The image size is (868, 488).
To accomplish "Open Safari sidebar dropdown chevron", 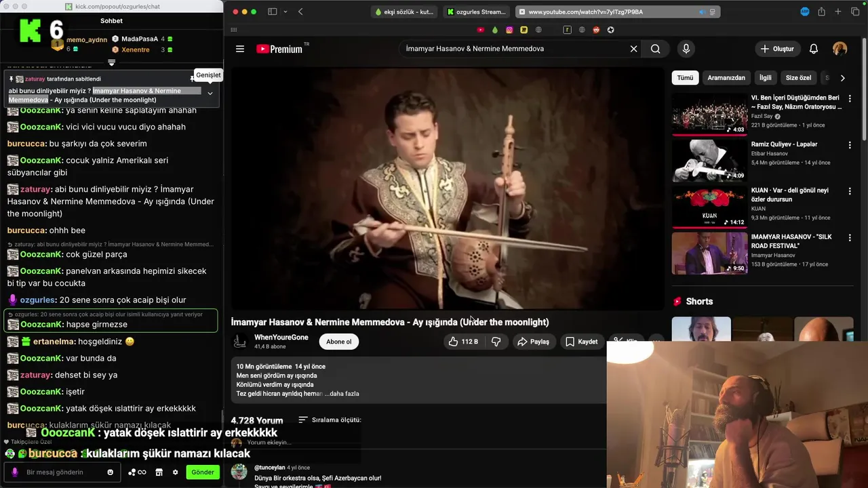I will [x=285, y=12].
